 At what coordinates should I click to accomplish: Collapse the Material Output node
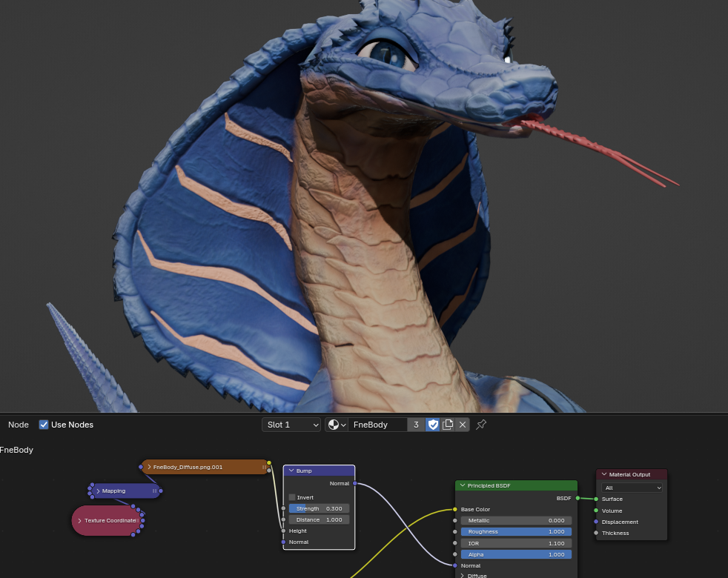coord(604,474)
